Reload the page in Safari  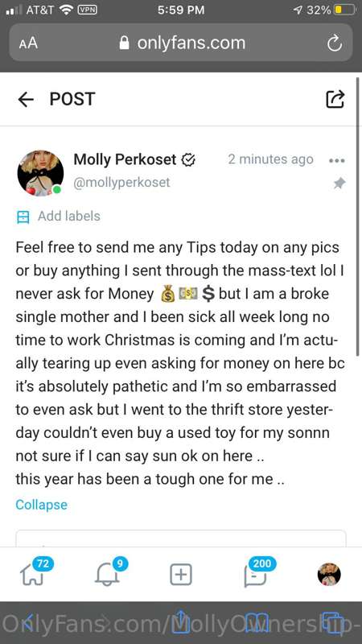(335, 43)
